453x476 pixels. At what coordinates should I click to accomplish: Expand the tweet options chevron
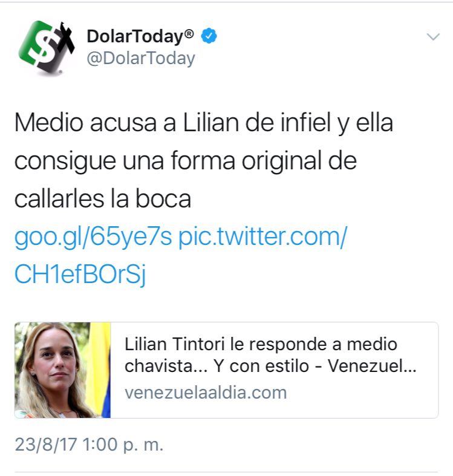click(x=433, y=37)
